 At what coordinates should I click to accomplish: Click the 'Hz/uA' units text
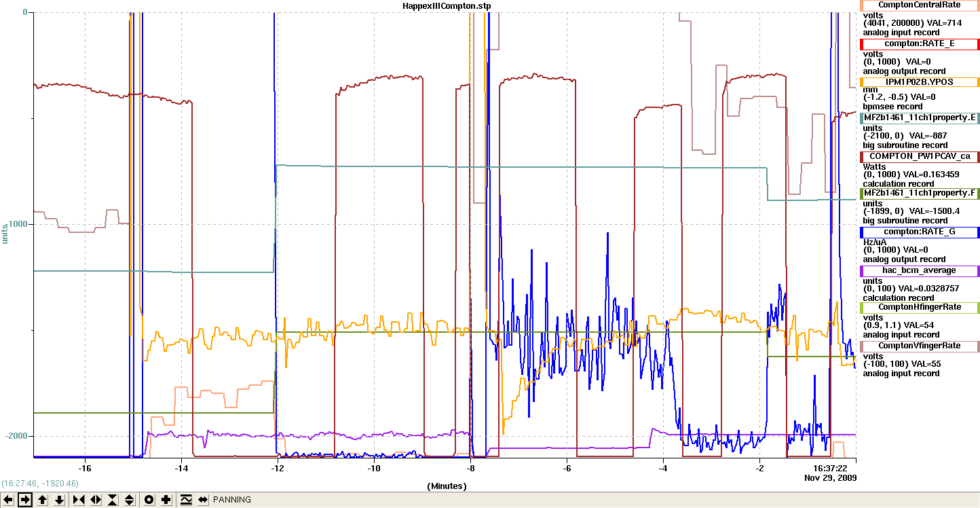point(874,241)
